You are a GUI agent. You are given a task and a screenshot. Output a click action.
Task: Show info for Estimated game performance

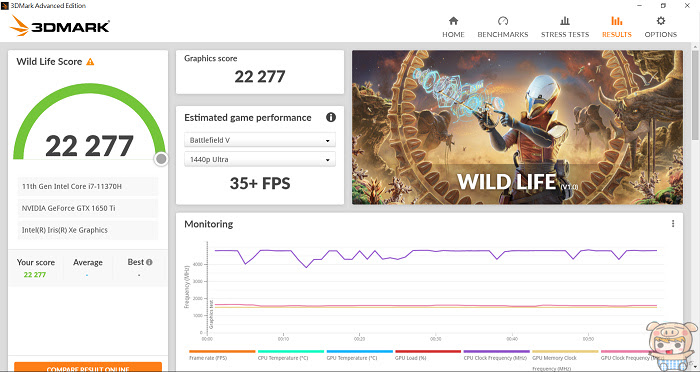click(331, 117)
